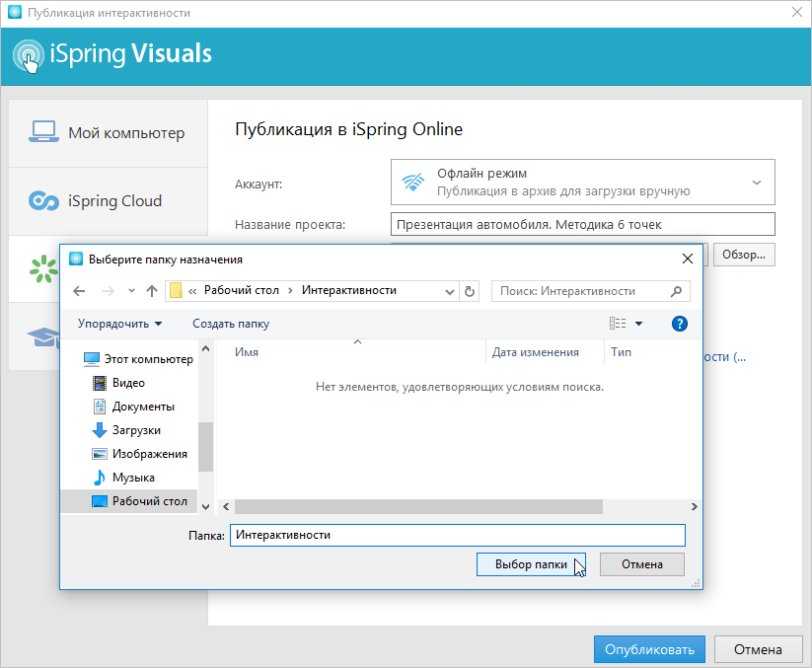Cancel the folder selection dialog

(x=642, y=564)
